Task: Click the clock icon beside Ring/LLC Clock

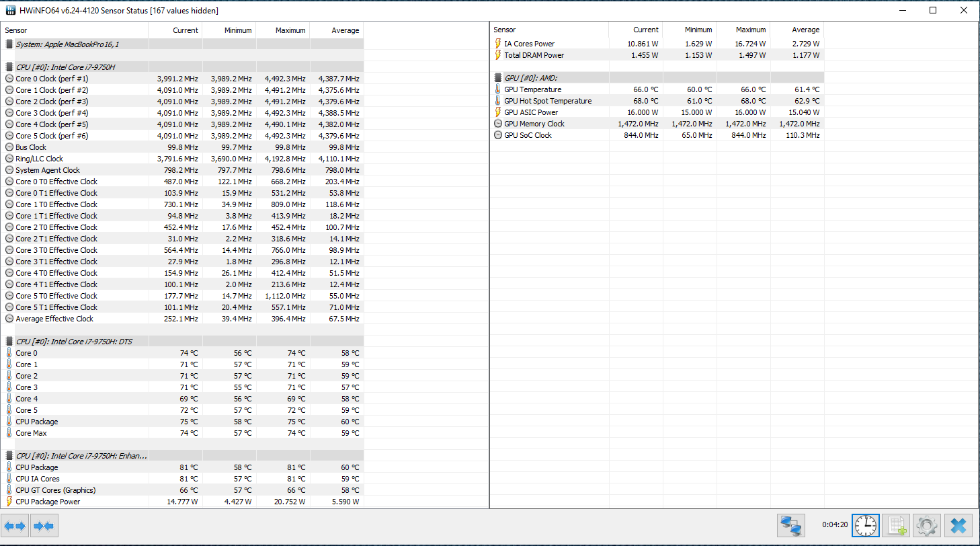Action: click(9, 159)
